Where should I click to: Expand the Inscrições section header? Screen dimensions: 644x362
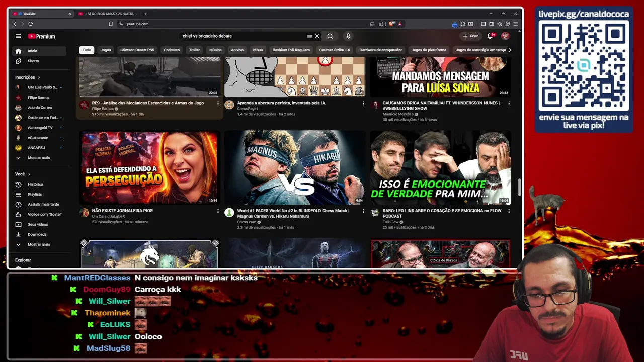point(28,77)
